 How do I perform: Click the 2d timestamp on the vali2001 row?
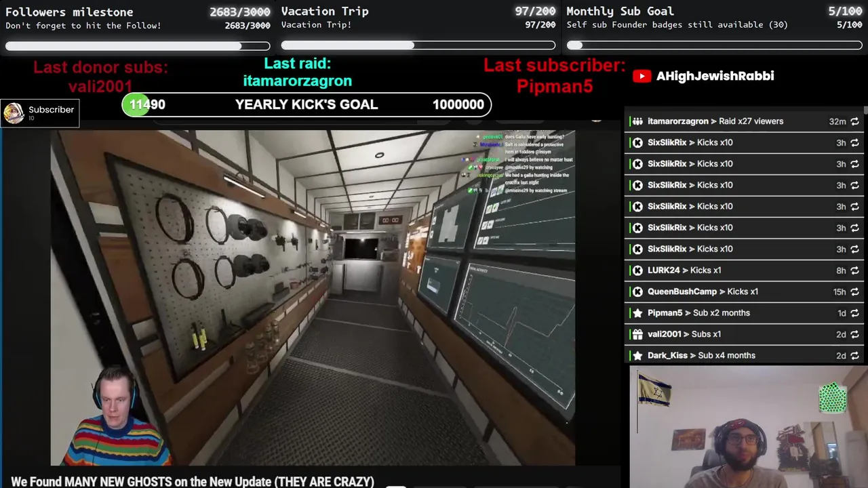[x=841, y=334]
